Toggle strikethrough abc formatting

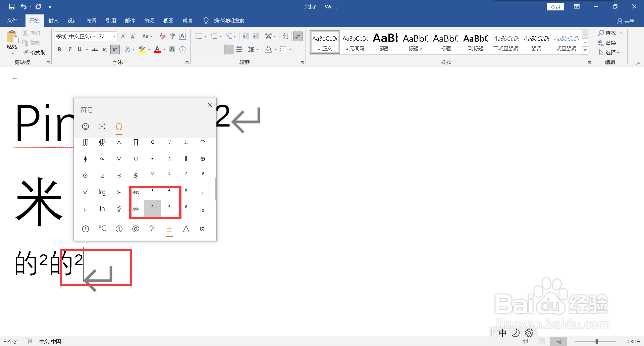click(x=95, y=49)
